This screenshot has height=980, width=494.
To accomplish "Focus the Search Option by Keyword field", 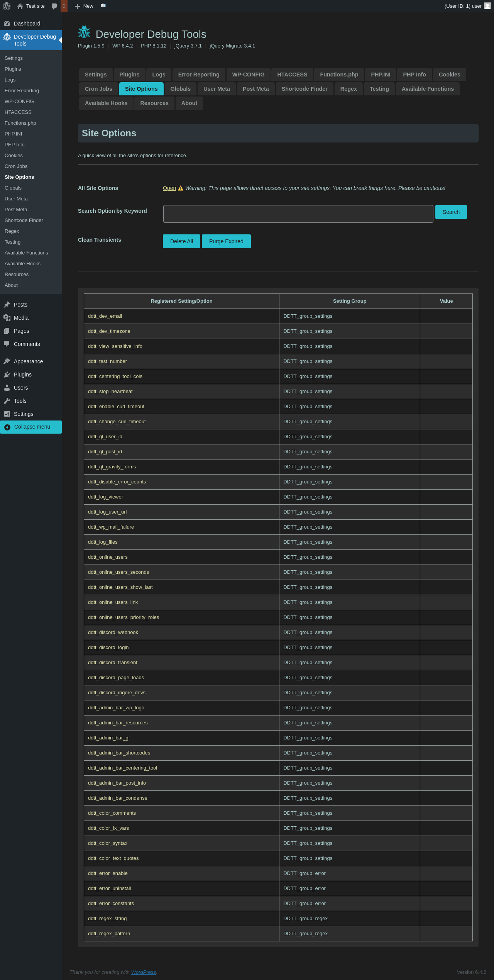I will 298,214.
